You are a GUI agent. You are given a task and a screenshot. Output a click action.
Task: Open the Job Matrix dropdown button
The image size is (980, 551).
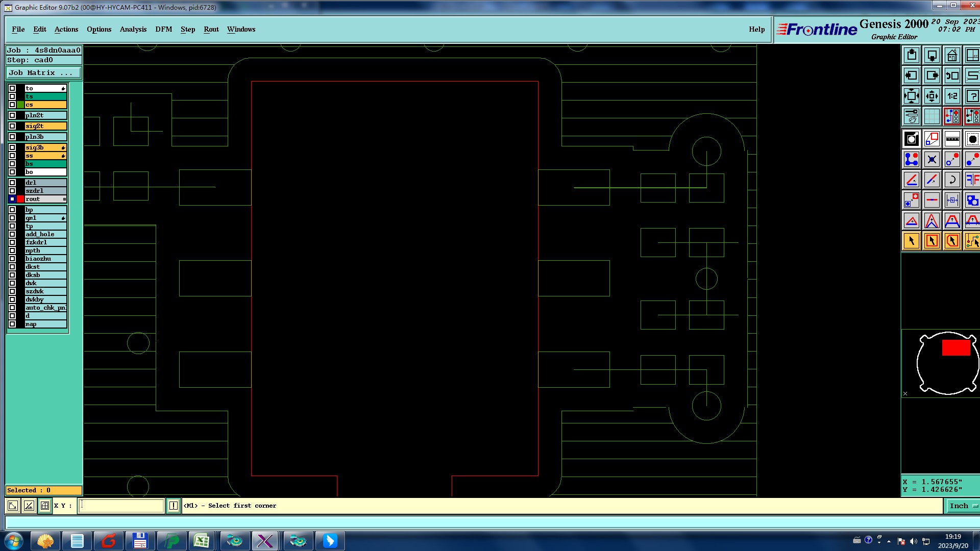coord(43,73)
